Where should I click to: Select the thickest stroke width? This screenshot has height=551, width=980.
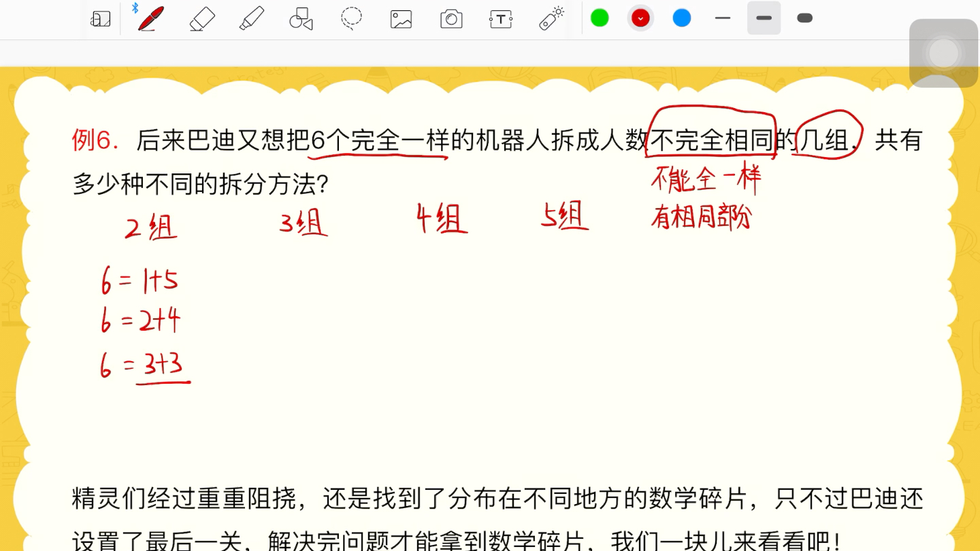coord(805,18)
